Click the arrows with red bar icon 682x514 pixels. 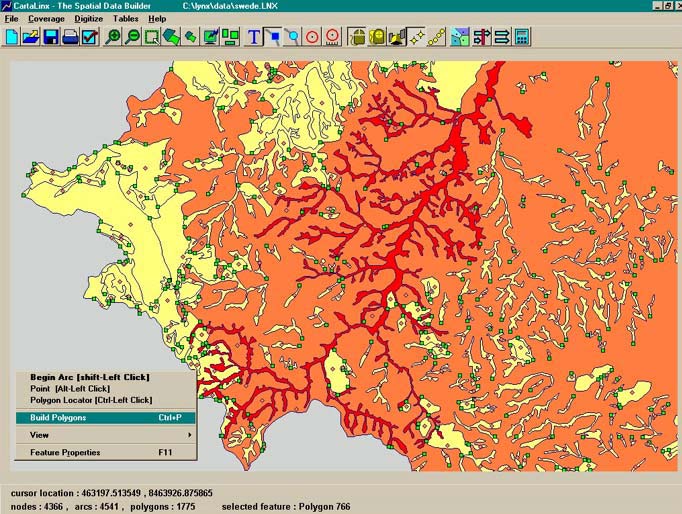(x=481, y=37)
